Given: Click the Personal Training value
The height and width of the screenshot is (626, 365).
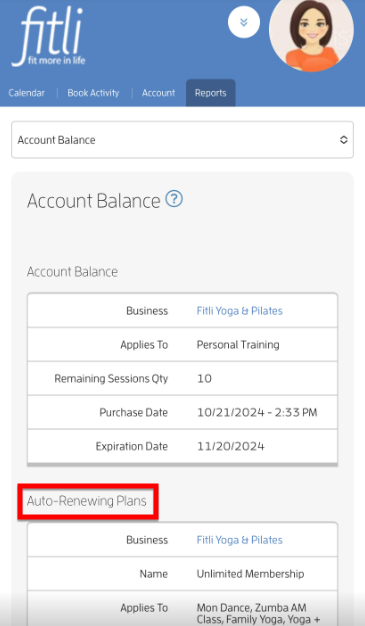Looking at the screenshot, I should point(238,345).
